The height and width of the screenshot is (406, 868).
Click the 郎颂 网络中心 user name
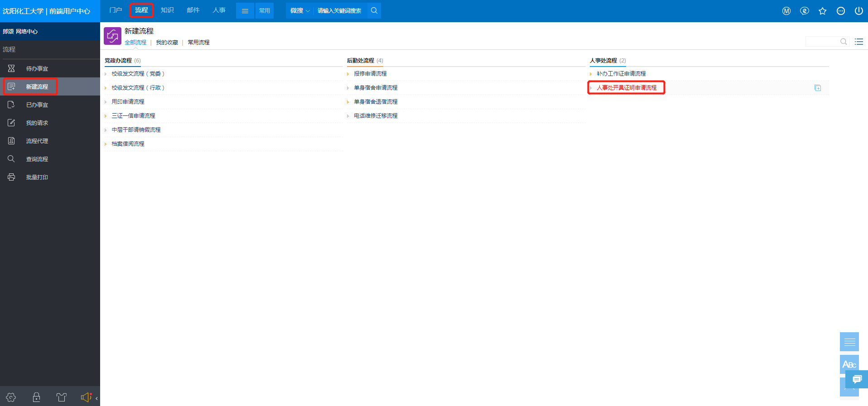[x=20, y=32]
